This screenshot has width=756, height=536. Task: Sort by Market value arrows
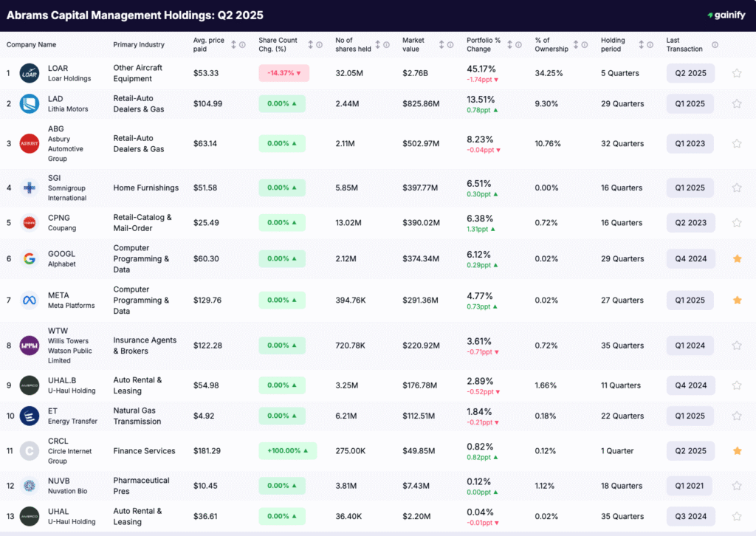(x=441, y=45)
